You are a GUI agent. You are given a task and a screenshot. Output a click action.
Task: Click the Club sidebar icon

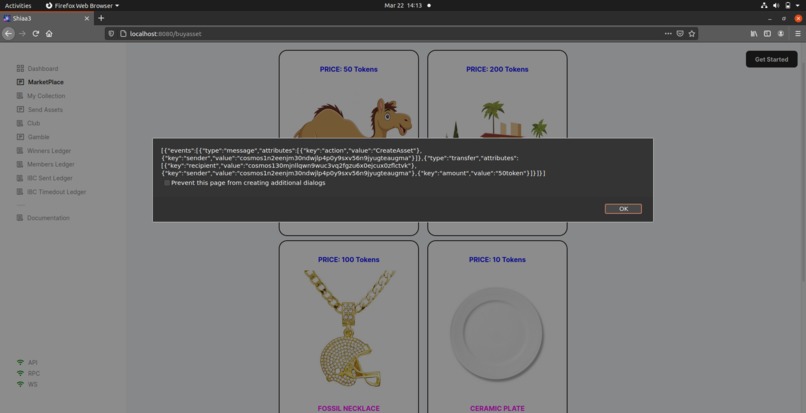tap(20, 123)
